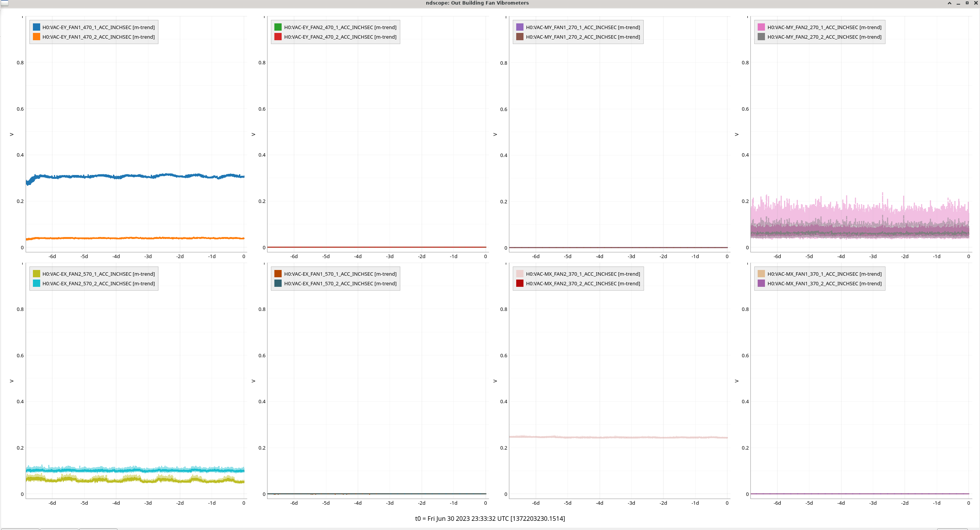The image size is (980, 530).
Task: Click H0:VAC-MX_FAN2_370_1_ACC_INCHSEC legend text
Action: (x=582, y=274)
